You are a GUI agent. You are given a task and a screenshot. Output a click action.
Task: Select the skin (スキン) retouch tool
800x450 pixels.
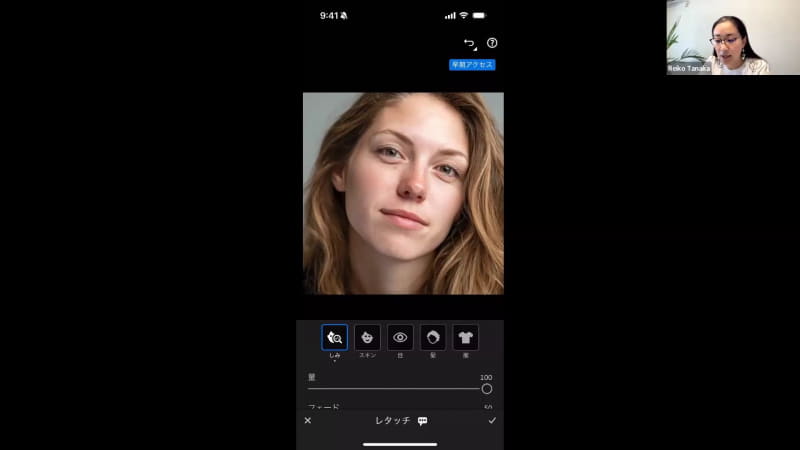coord(367,337)
